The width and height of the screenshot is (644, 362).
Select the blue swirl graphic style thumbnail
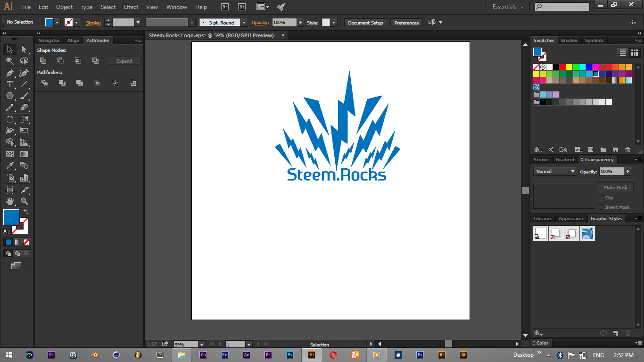click(587, 233)
